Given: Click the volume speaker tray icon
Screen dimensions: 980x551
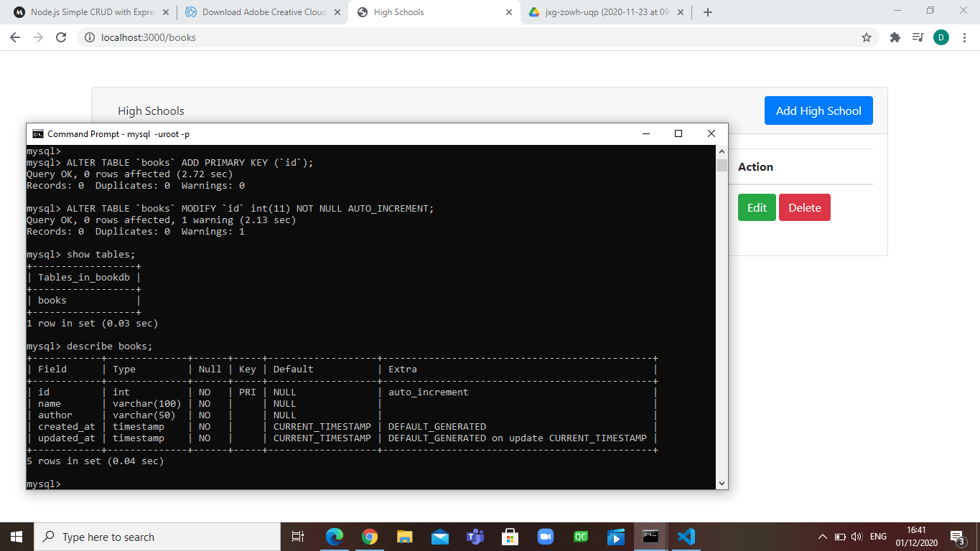Looking at the screenshot, I should (x=857, y=537).
